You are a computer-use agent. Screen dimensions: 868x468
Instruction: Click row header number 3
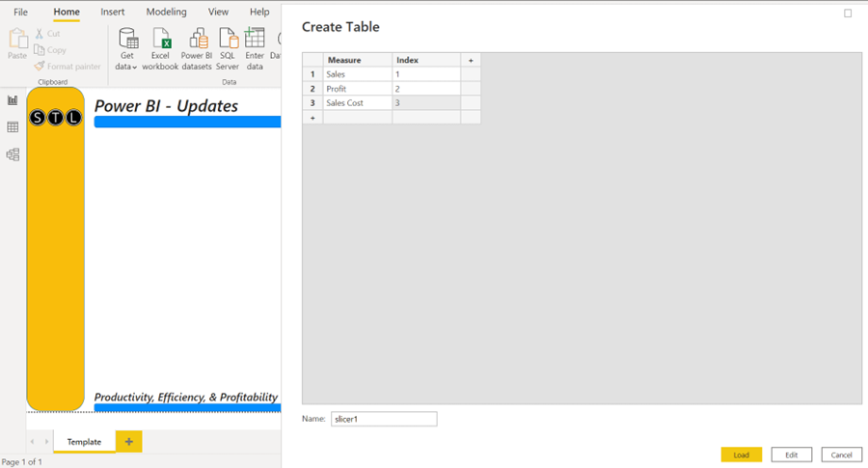(x=312, y=103)
